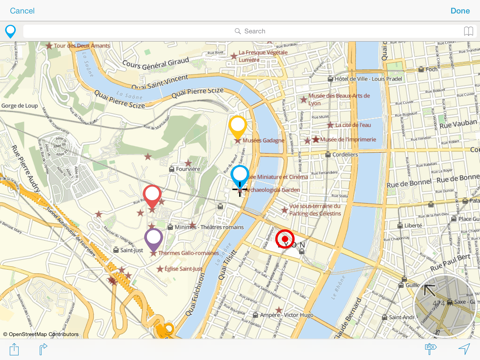This screenshot has height=360, width=480.
Task: Select the red map pin near Fourvière
Action: click(152, 197)
